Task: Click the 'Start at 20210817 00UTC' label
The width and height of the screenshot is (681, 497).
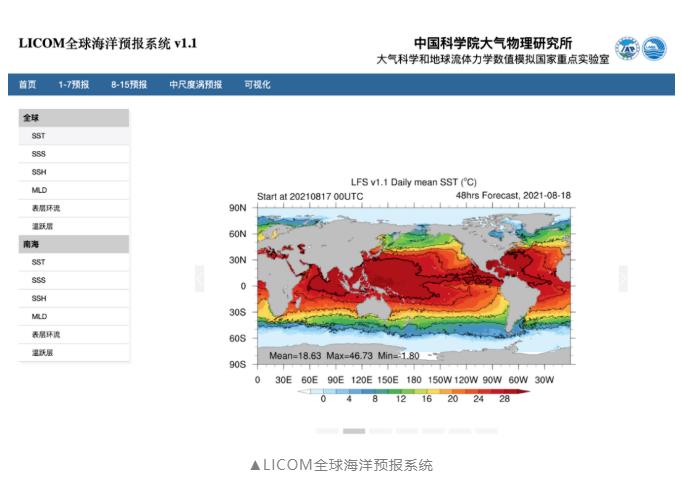Action: pyautogui.click(x=310, y=196)
